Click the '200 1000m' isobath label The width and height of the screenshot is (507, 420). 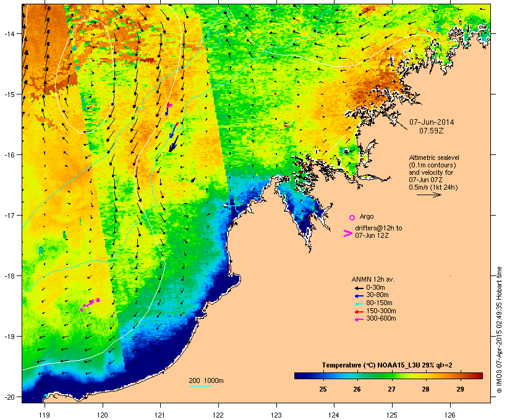pyautogui.click(x=206, y=380)
